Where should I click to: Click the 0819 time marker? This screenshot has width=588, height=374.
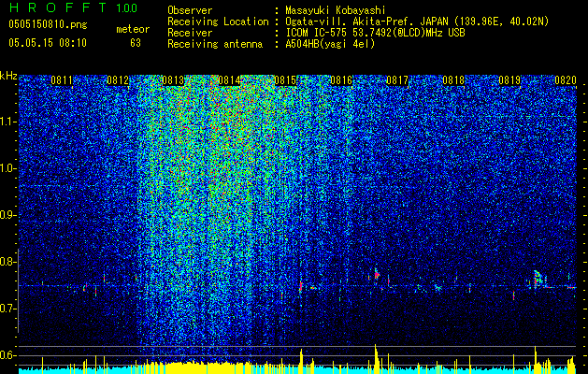pyautogui.click(x=509, y=80)
